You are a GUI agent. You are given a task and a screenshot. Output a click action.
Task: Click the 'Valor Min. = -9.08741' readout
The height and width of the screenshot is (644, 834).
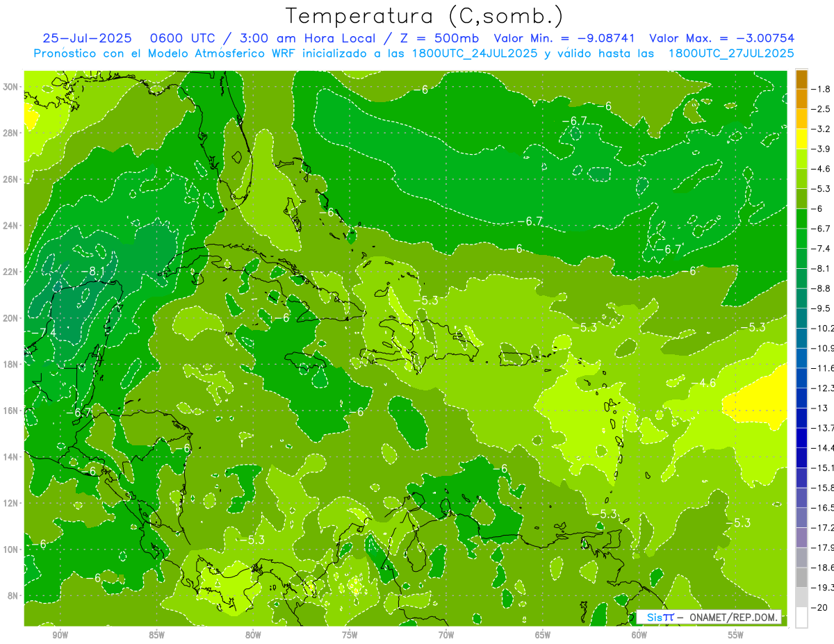564,38
